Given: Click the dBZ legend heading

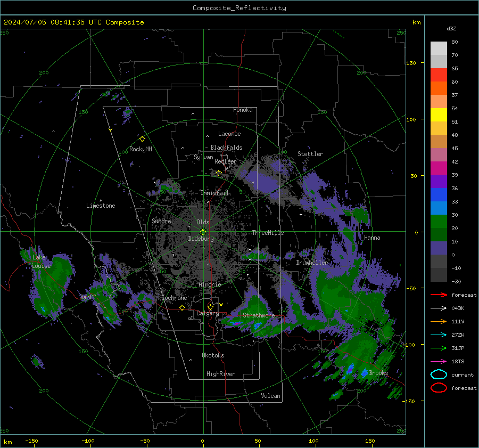Looking at the screenshot, I should pyautogui.click(x=451, y=28).
